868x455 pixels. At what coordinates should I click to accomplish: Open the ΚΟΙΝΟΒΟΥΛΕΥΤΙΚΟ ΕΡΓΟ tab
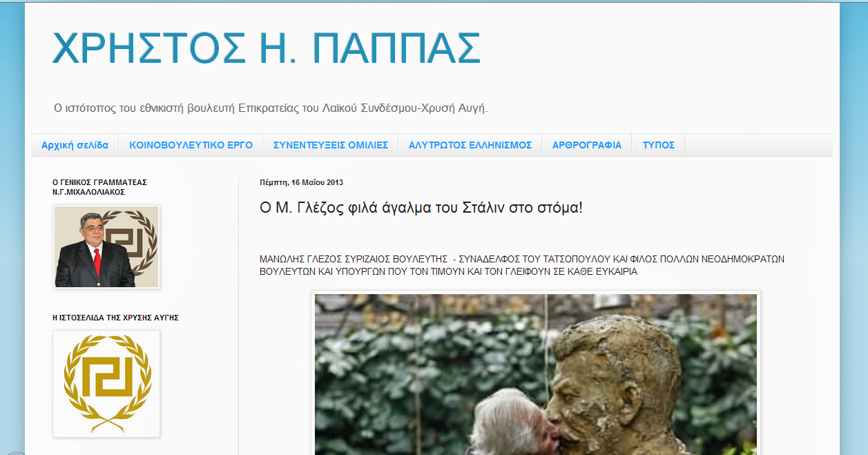[191, 145]
